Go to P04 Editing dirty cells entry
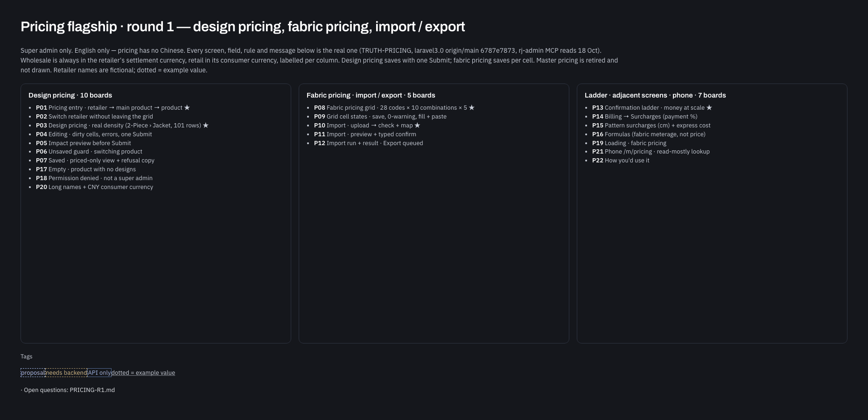Screen dimensions: 868x420 tap(94, 134)
